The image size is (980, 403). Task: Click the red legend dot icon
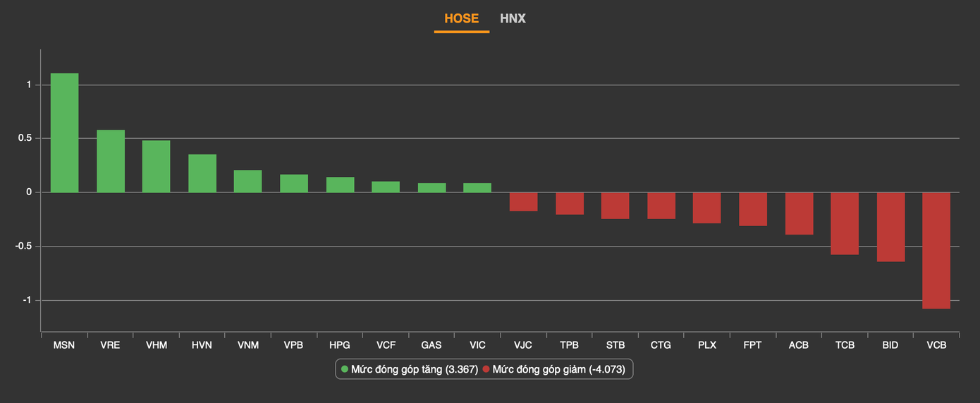(486, 369)
